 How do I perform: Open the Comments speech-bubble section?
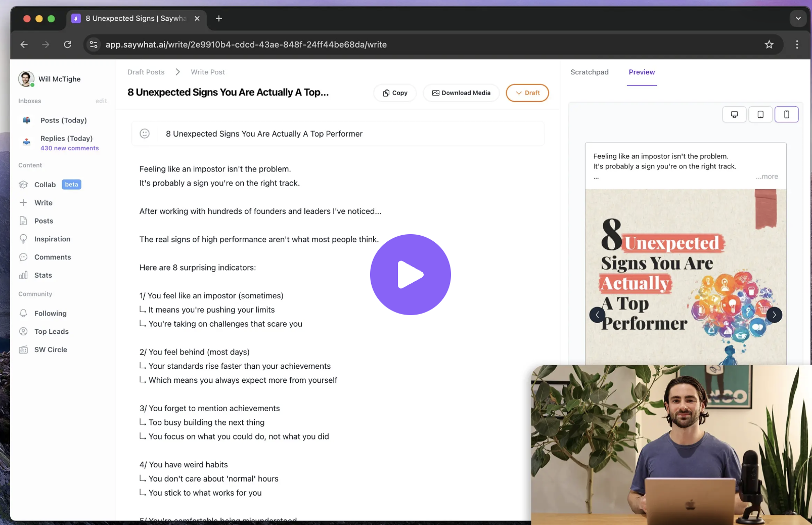(24, 257)
